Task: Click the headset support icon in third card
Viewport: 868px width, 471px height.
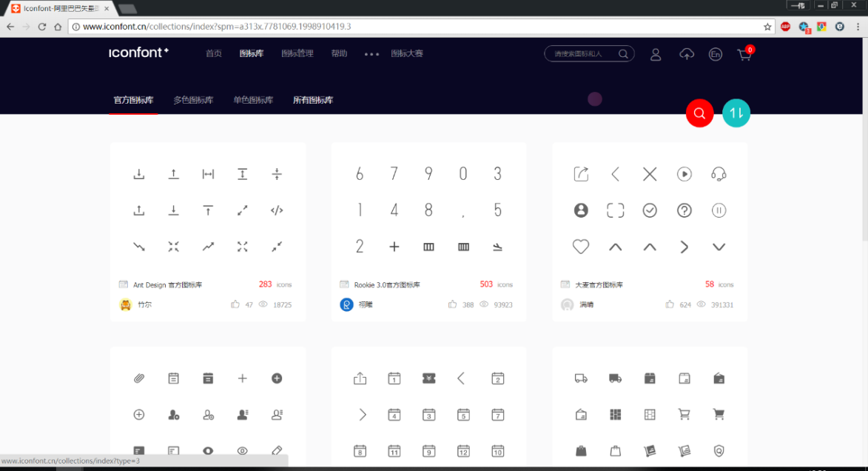Action: click(719, 174)
